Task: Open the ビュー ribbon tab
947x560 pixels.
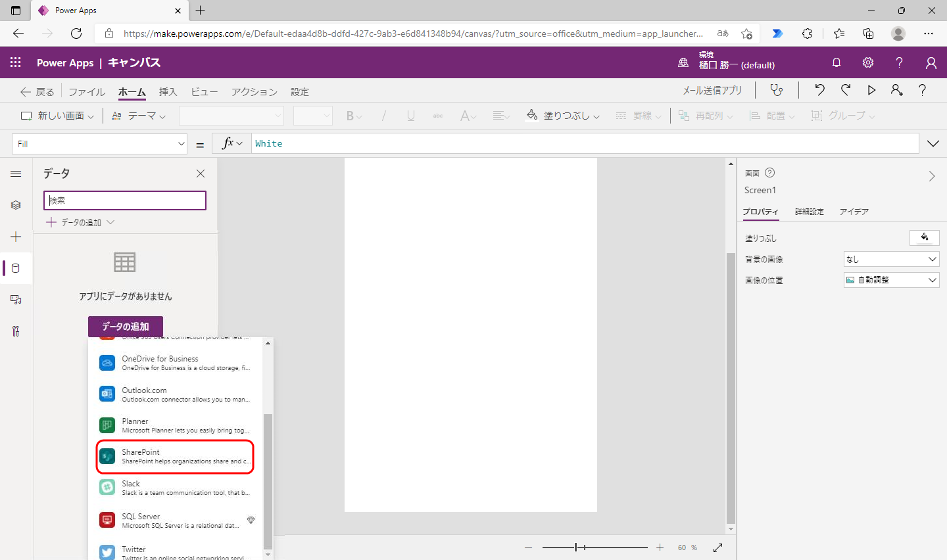Action: pyautogui.click(x=204, y=92)
